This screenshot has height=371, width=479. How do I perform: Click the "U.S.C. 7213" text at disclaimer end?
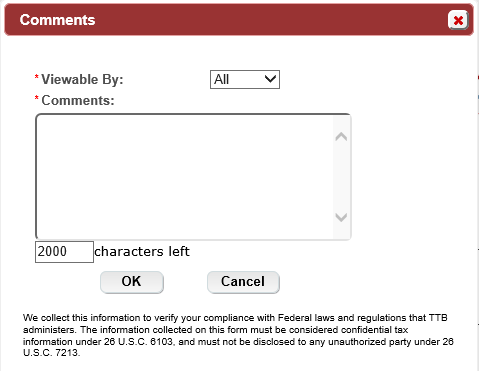coord(52,353)
